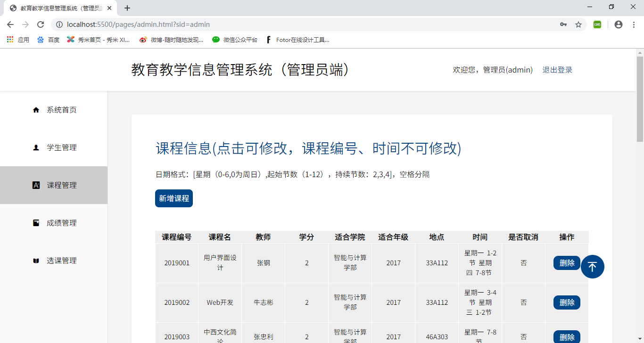Open 选课管理 in the sidebar
Image resolution: width=644 pixels, height=343 pixels.
[54, 261]
